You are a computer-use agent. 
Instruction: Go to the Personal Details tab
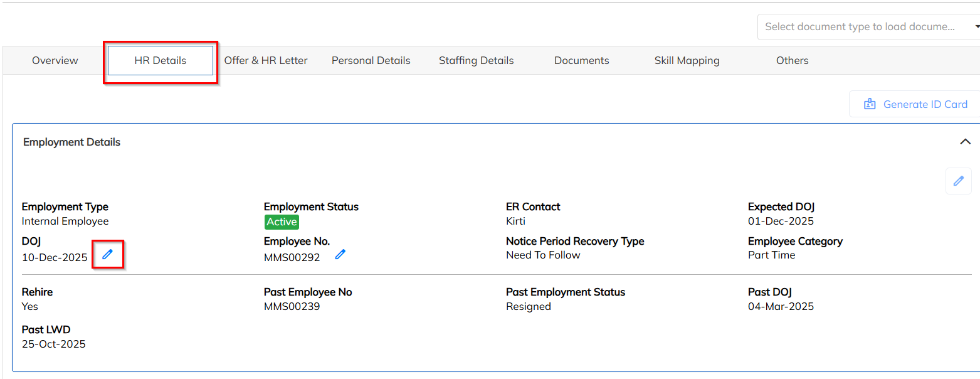(371, 61)
